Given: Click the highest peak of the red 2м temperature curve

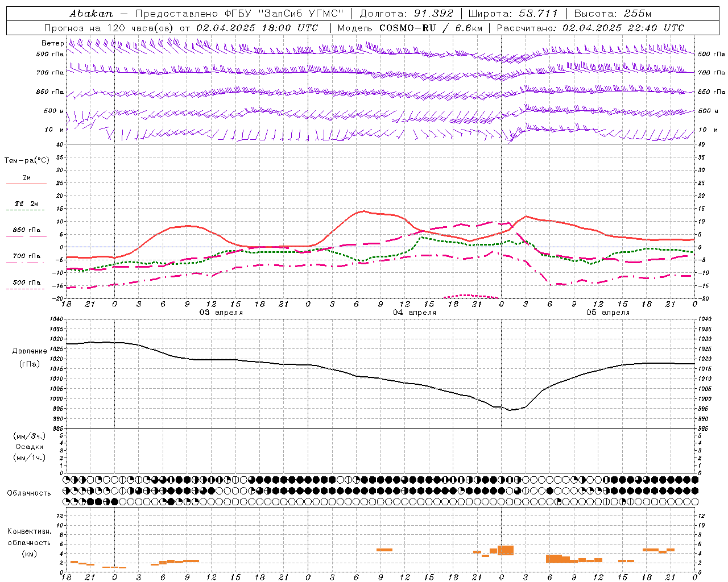Looking at the screenshot, I should coord(363,211).
